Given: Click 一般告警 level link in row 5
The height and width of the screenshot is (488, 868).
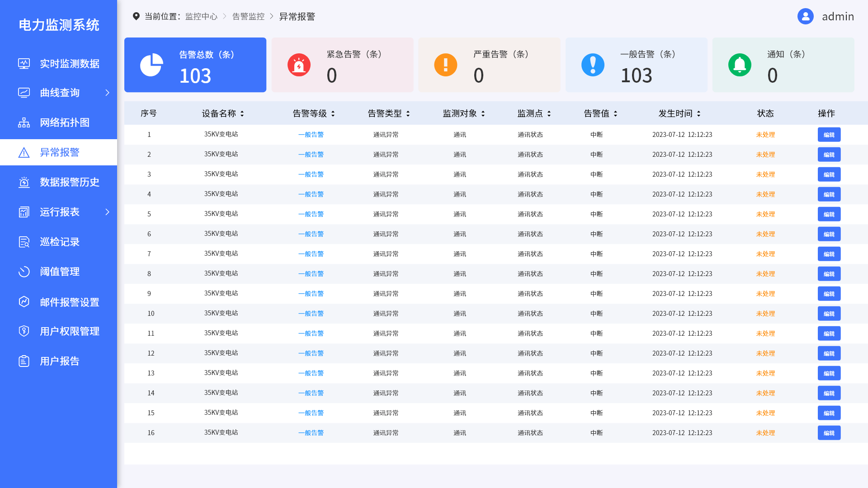Looking at the screenshot, I should [311, 214].
